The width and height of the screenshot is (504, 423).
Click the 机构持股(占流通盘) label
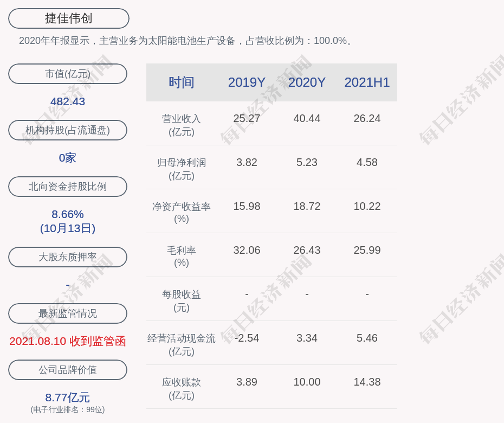(68, 130)
